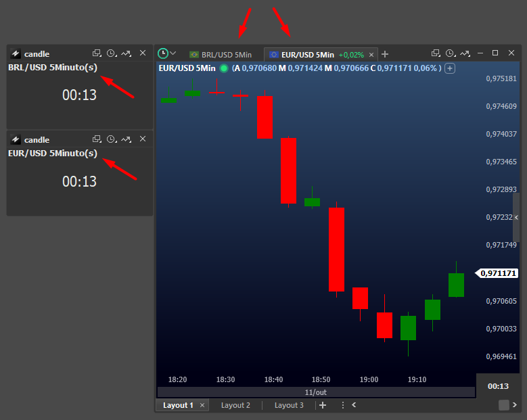Close the EUR/USD 5Min chart tab

[371, 54]
